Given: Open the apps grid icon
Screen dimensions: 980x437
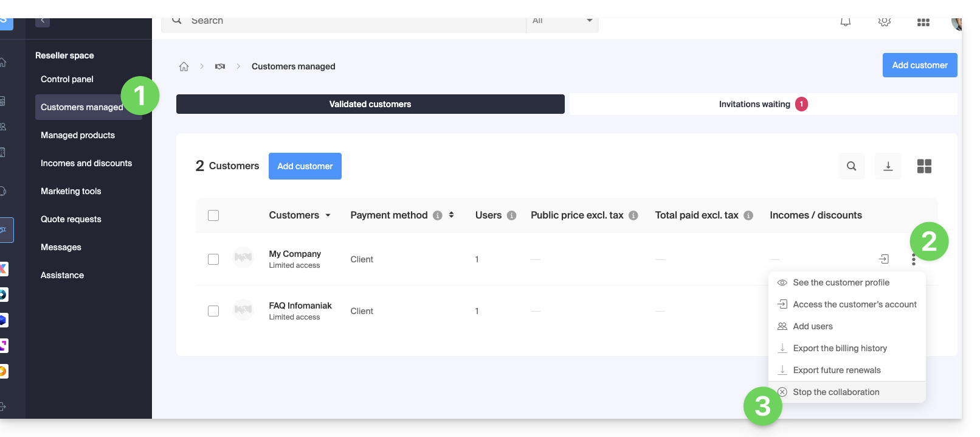Looking at the screenshot, I should [923, 22].
